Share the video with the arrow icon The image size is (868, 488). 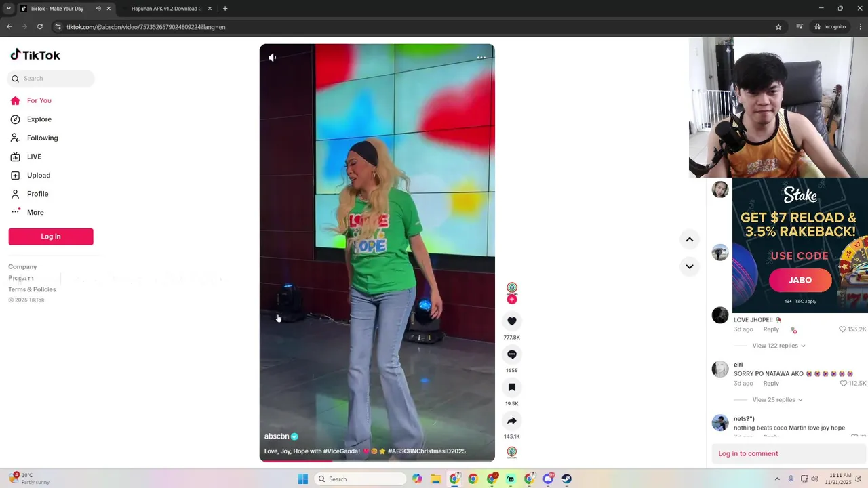pos(512,421)
